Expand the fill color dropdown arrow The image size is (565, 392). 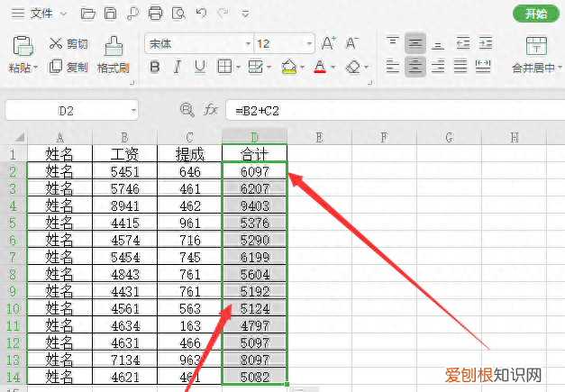[x=302, y=67]
